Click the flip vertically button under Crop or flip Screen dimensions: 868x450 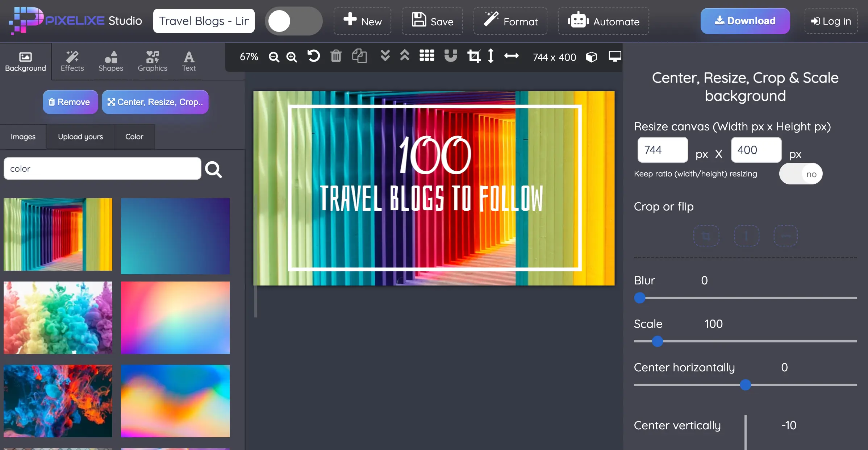point(746,236)
